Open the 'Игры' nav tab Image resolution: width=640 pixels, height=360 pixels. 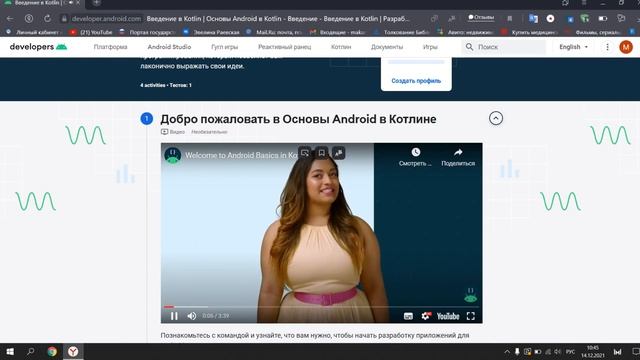(430, 47)
